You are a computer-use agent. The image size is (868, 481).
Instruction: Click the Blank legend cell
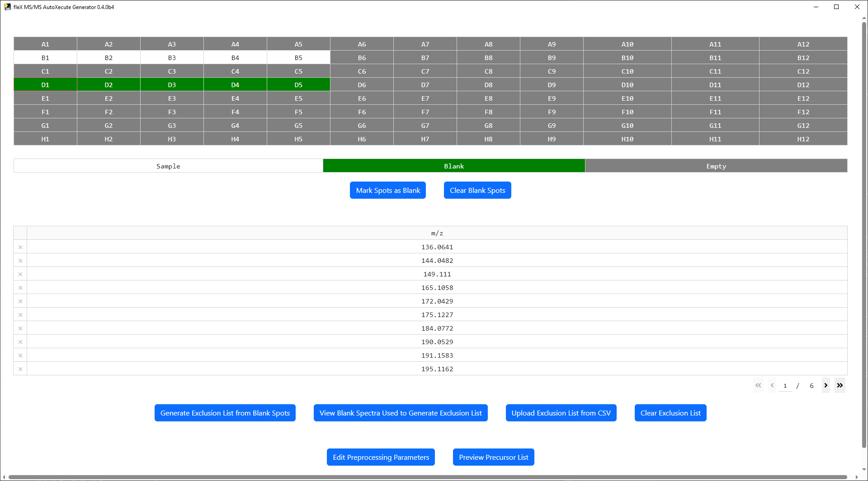[454, 166]
